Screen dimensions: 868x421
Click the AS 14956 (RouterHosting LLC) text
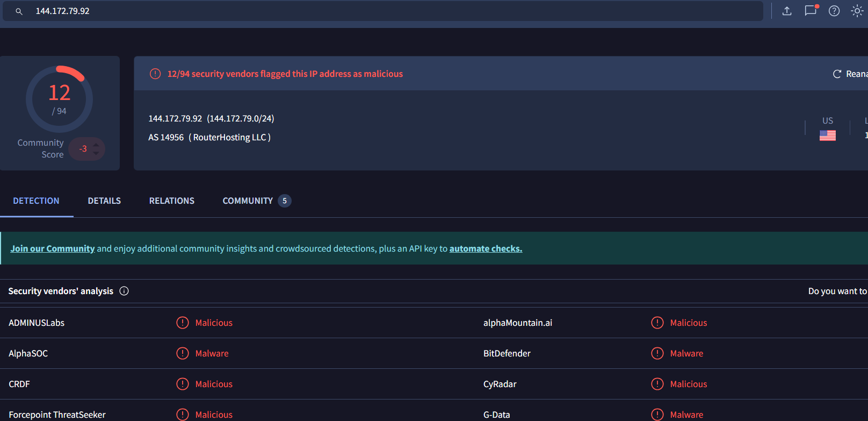click(209, 137)
